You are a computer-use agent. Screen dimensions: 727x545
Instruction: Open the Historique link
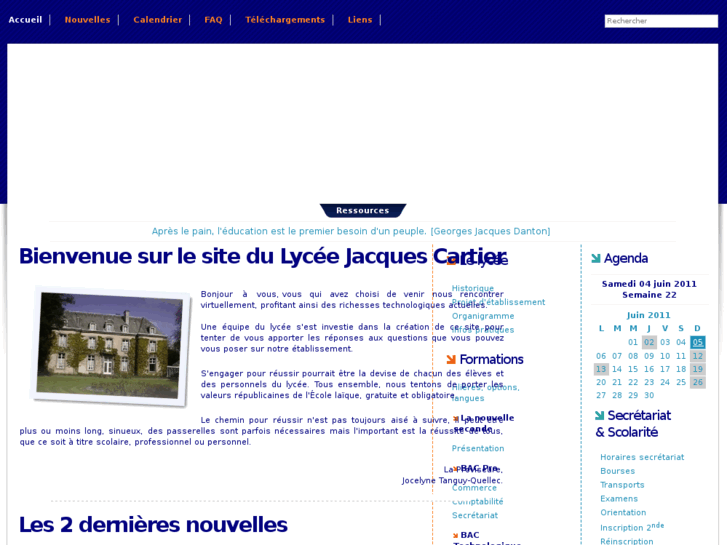(x=473, y=288)
